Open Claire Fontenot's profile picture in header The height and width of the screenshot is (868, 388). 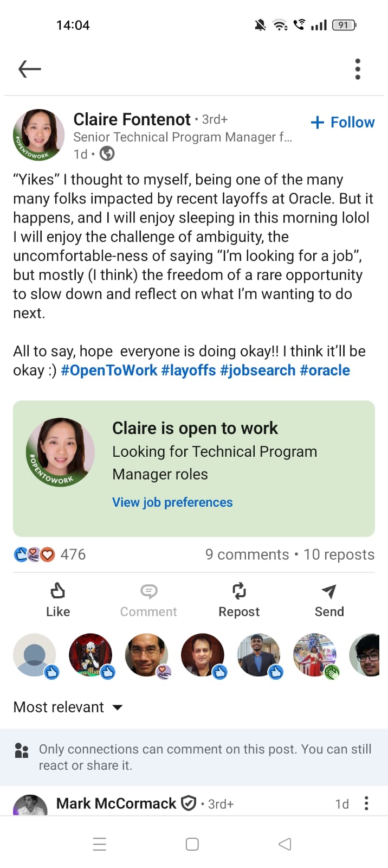point(39,135)
